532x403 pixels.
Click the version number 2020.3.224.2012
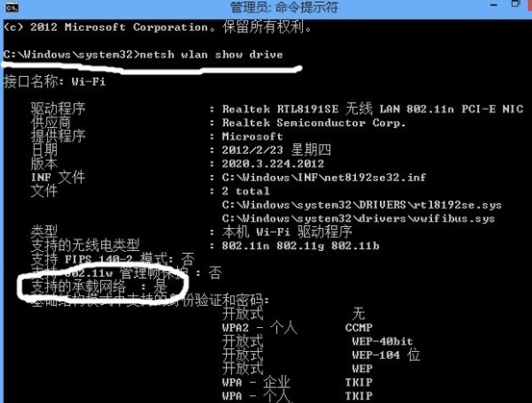point(273,164)
